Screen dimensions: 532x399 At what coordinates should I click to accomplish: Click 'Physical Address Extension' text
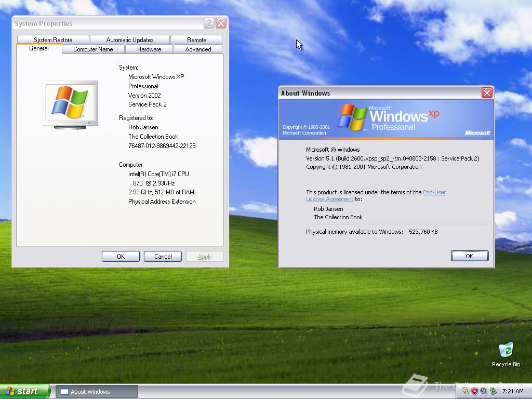point(162,202)
